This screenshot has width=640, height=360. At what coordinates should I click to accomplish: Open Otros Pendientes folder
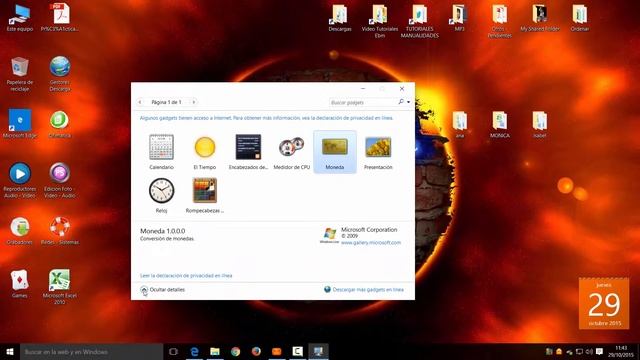500,21
